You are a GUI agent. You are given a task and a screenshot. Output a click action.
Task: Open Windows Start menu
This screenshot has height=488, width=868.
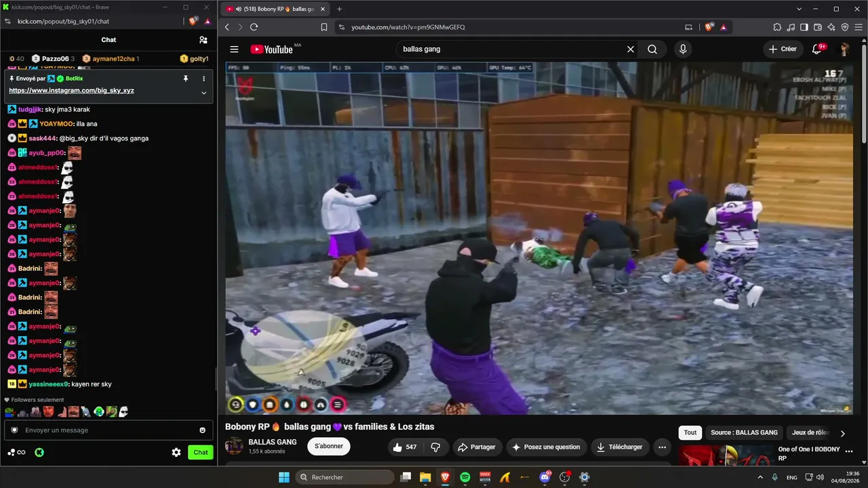coord(284,477)
